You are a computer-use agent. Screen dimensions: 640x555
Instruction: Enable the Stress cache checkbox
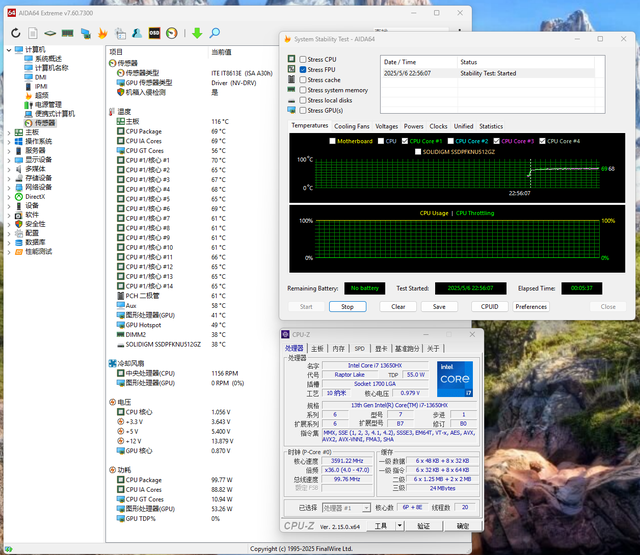pyautogui.click(x=303, y=80)
